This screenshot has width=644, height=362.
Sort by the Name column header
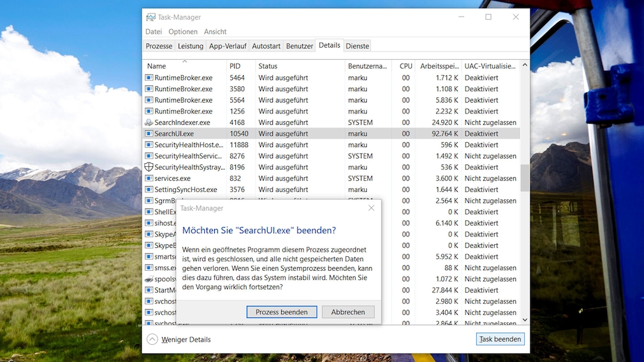pos(157,66)
